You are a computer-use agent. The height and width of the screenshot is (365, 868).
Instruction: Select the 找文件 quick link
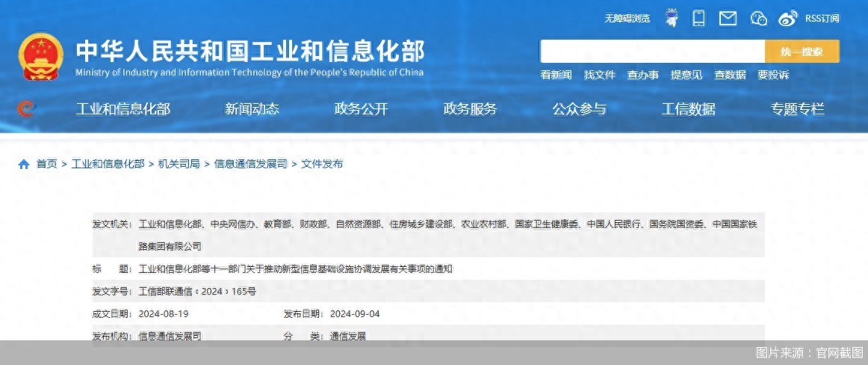[599, 75]
